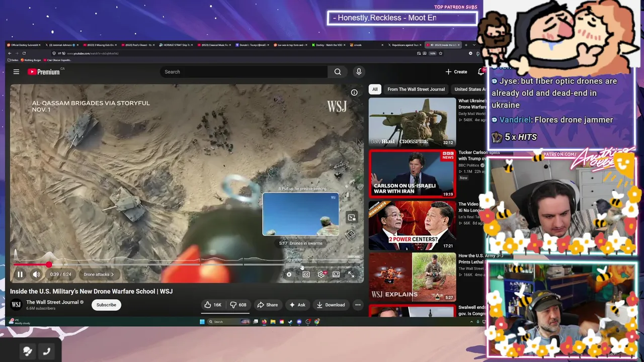The width and height of the screenshot is (644, 362).
Task: Enter fullscreen video mode
Action: point(351,275)
